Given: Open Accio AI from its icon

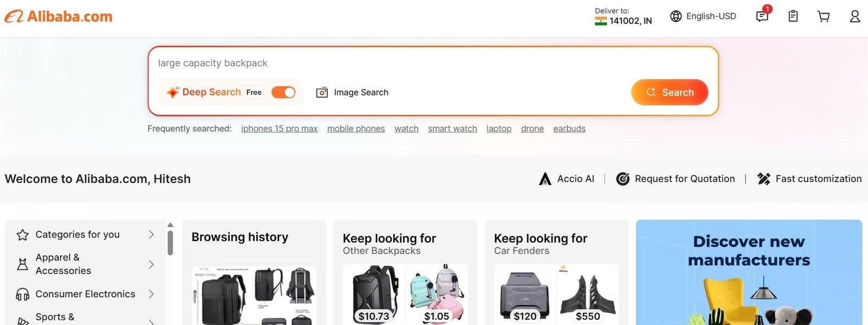Looking at the screenshot, I should tap(545, 179).
